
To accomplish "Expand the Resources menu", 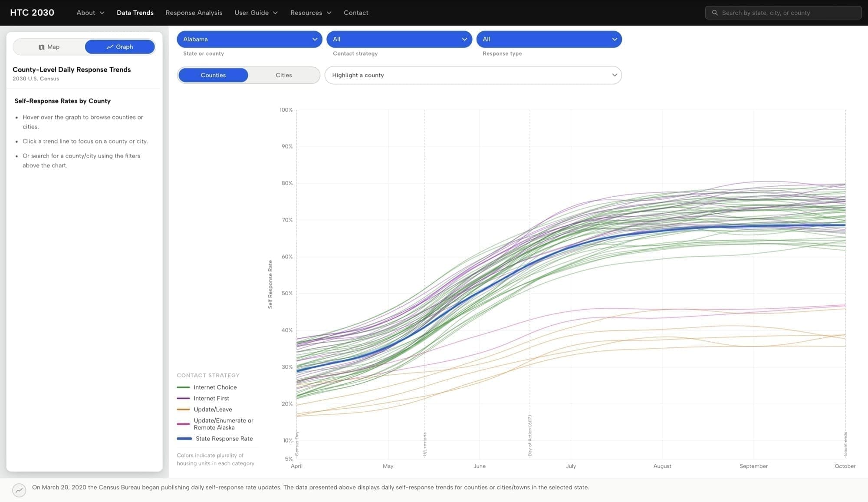I will click(x=311, y=13).
